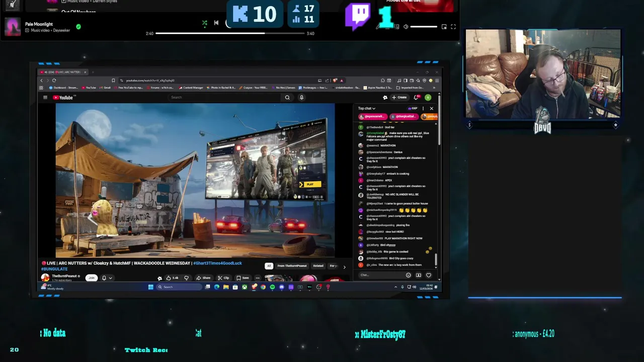Image resolution: width=644 pixels, height=362 pixels.
Task: Click the Create button on YouTube
Action: click(399, 98)
